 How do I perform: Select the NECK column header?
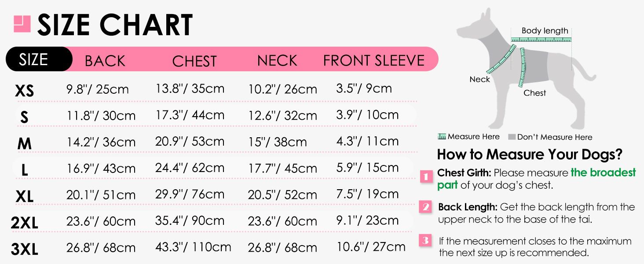tap(277, 61)
